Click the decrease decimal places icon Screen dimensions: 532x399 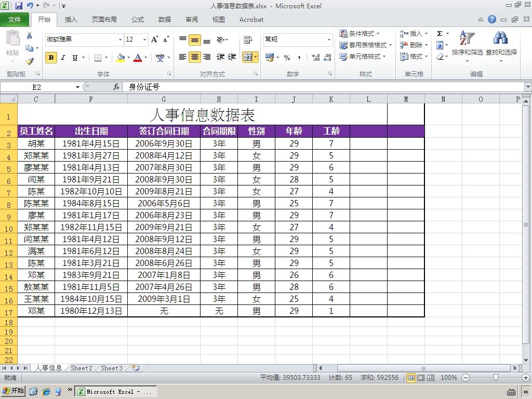[x=327, y=58]
